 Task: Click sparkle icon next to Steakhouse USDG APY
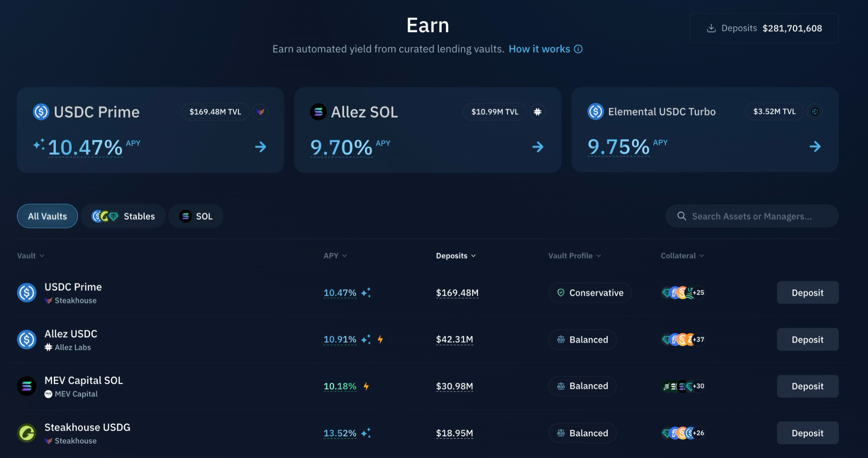tap(366, 433)
